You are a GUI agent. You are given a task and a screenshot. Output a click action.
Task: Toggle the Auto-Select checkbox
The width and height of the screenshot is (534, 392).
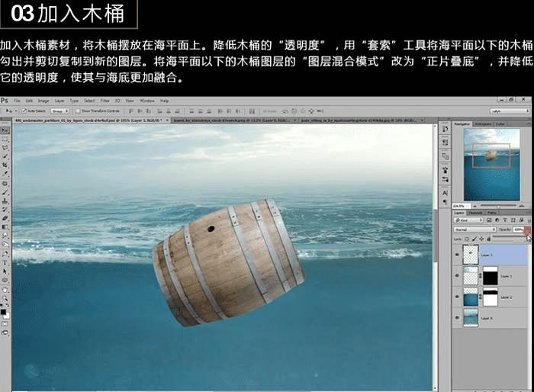pos(24,111)
